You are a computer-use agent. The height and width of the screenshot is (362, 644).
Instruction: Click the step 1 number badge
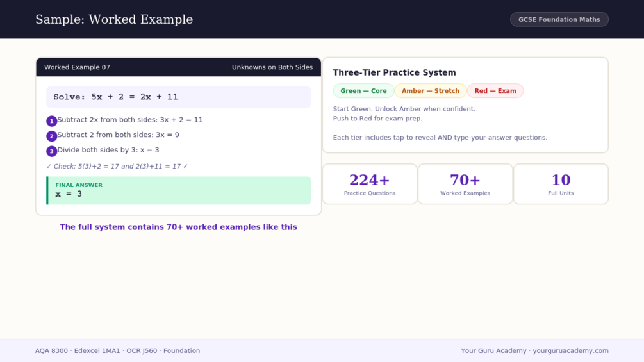coord(51,121)
